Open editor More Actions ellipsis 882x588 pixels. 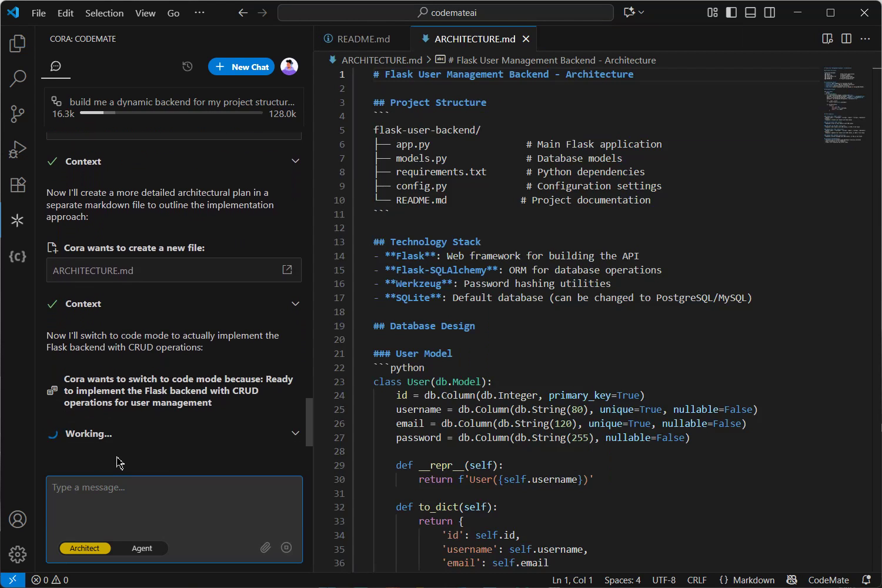tap(865, 39)
